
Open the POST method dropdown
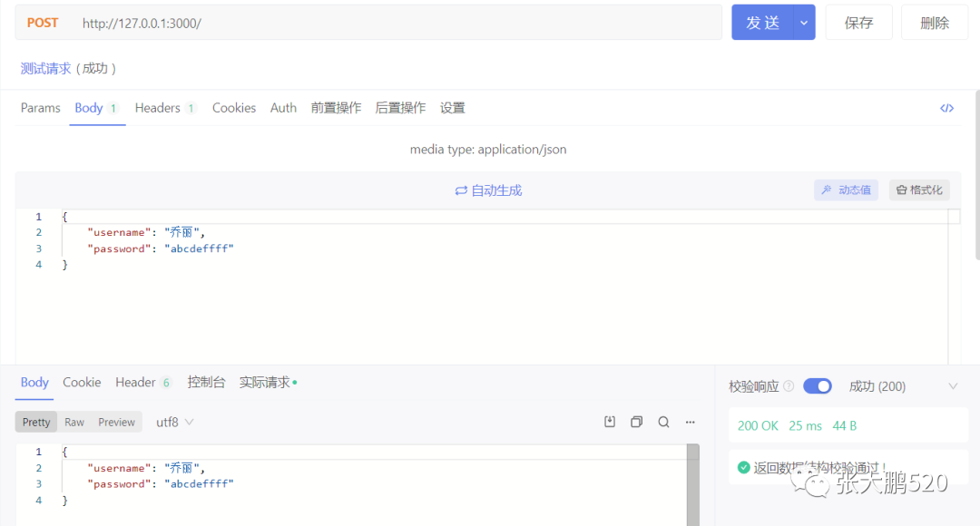[x=43, y=22]
